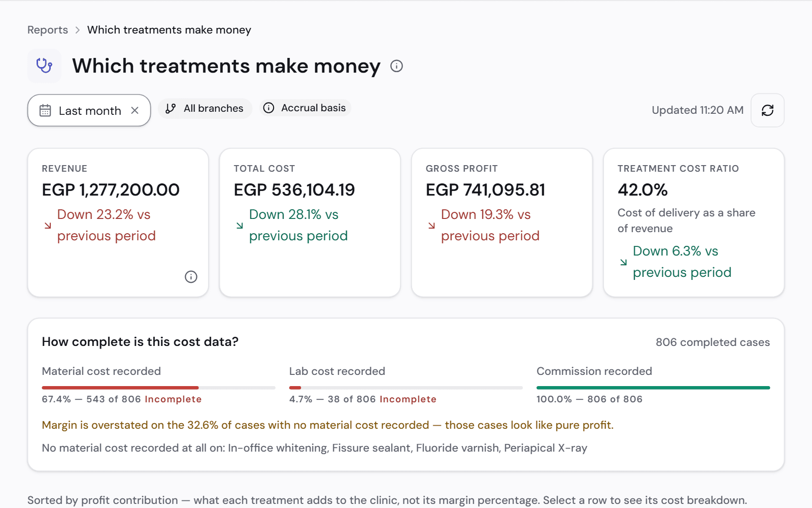The height and width of the screenshot is (508, 812).
Task: Click the Gross Profit down-trend arrow icon
Action: click(431, 226)
